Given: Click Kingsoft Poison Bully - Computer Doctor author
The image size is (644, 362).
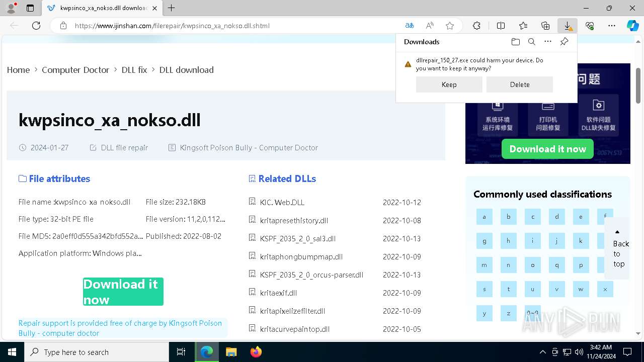Looking at the screenshot, I should [x=249, y=148].
